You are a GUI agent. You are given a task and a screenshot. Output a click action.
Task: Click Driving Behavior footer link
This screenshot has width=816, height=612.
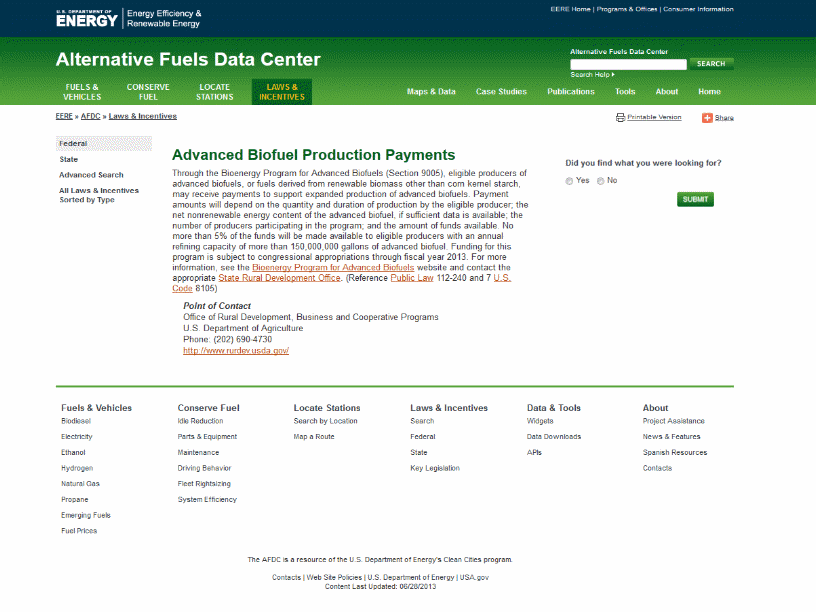[x=204, y=468]
